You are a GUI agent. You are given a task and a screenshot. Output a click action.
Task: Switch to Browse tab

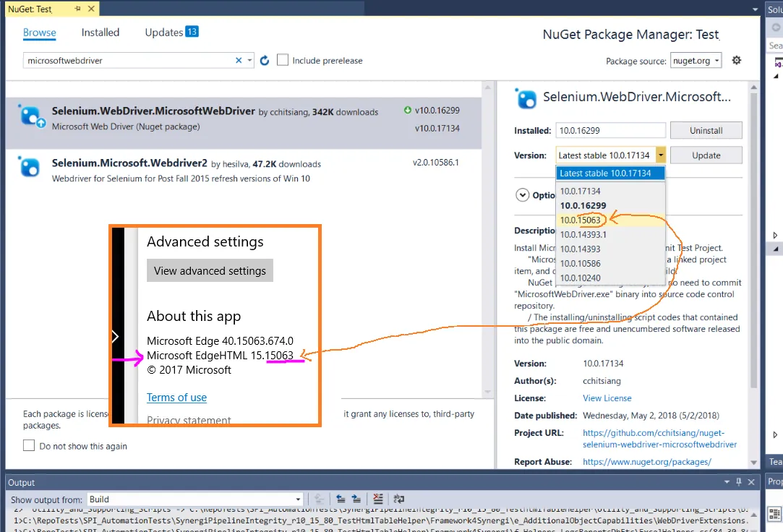pyautogui.click(x=40, y=33)
